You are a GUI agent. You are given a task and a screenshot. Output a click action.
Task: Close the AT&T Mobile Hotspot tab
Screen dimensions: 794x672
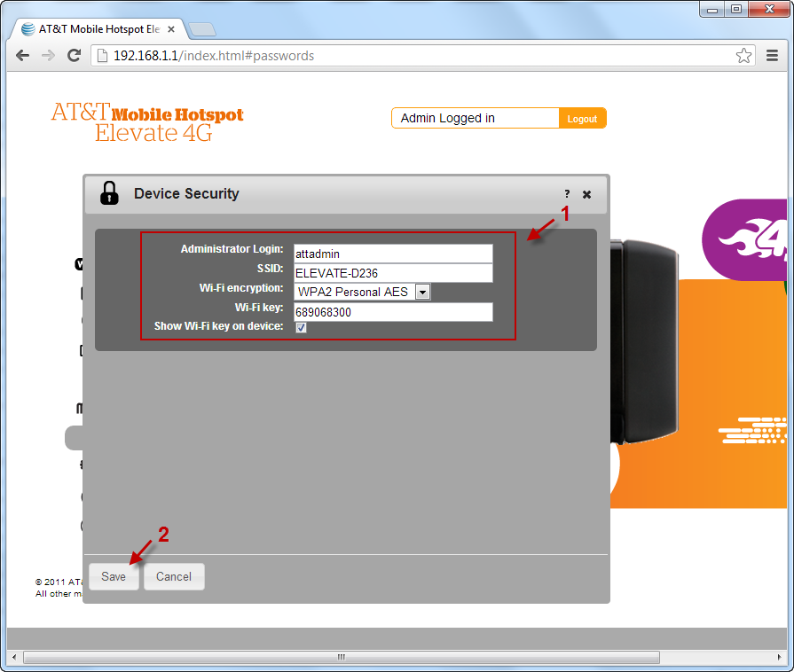pyautogui.click(x=171, y=29)
